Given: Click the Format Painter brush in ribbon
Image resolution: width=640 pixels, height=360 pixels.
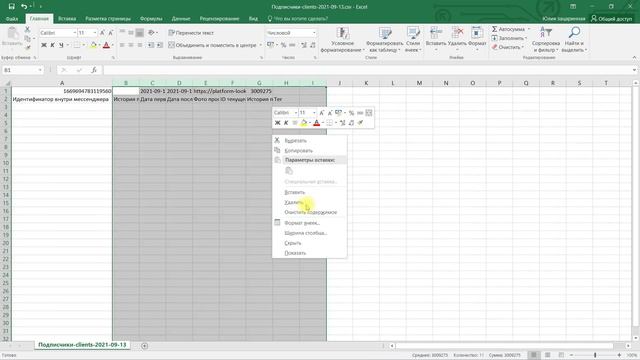Looking at the screenshot, I should click(x=27, y=47).
